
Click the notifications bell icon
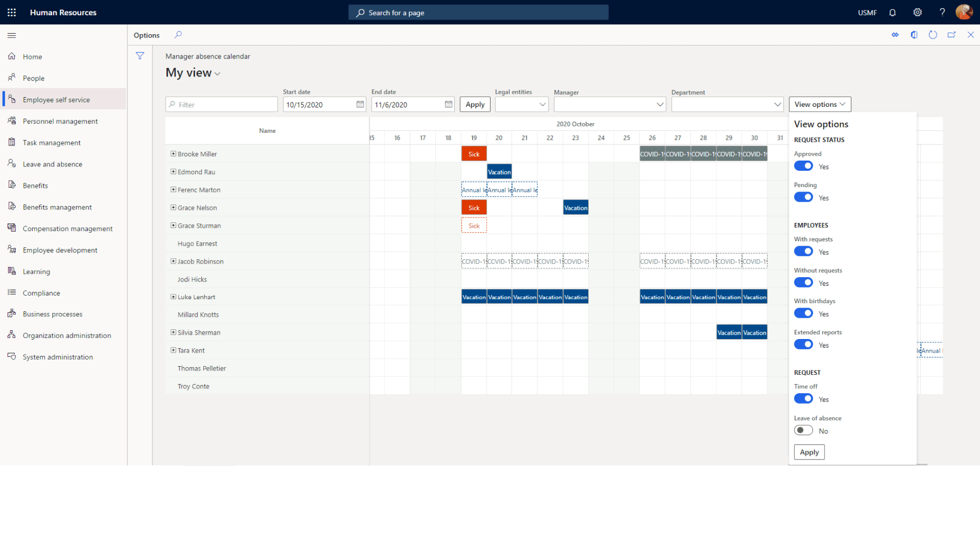892,12
